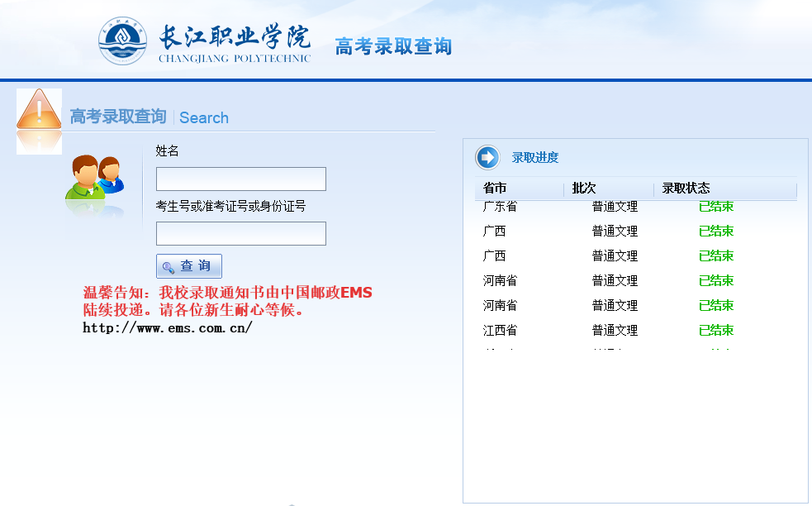This screenshot has height=506, width=812.
Task: Click the orange warning triangle icon
Action: tap(39, 113)
